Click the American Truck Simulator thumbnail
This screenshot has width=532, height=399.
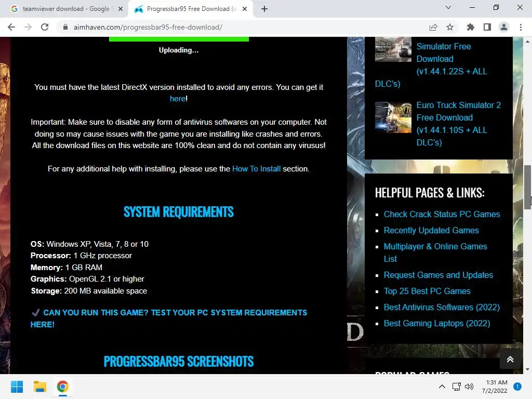tap(393, 49)
